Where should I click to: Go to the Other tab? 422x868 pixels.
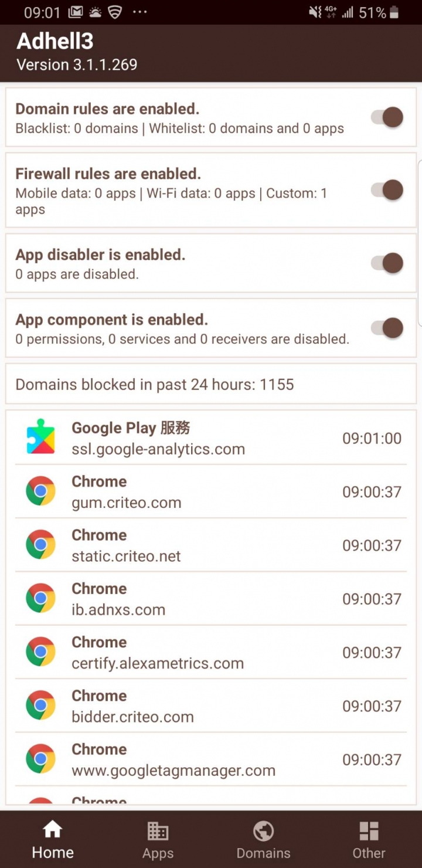pyautogui.click(x=369, y=840)
